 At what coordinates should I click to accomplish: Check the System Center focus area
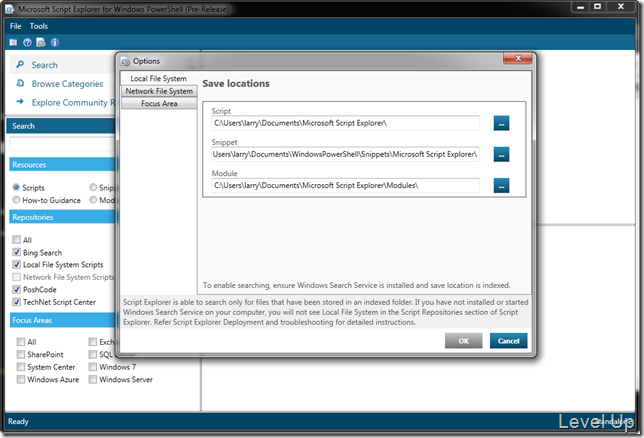[x=21, y=367]
